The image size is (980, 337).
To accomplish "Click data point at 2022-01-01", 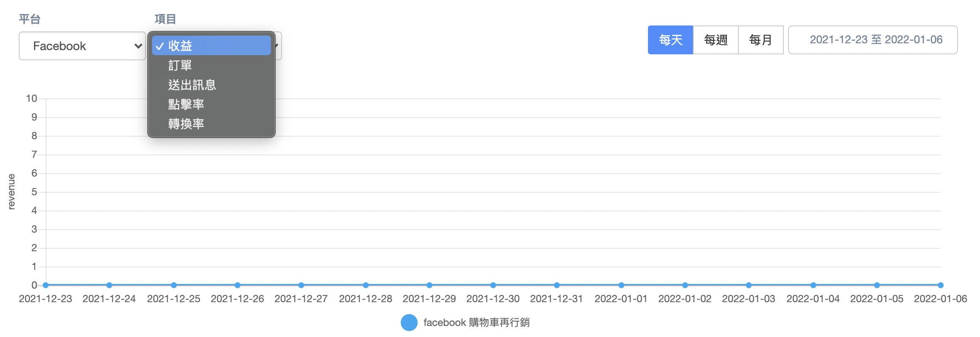I will point(621,285).
